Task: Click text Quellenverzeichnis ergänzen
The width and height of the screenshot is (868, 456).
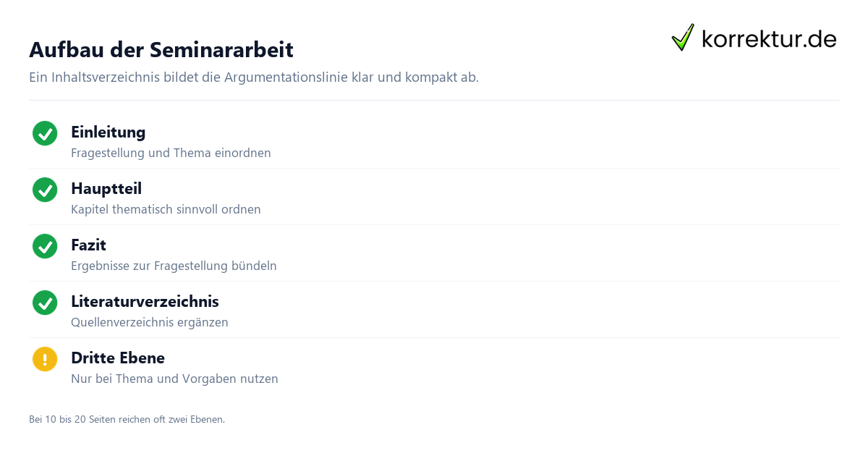Action: pos(150,323)
